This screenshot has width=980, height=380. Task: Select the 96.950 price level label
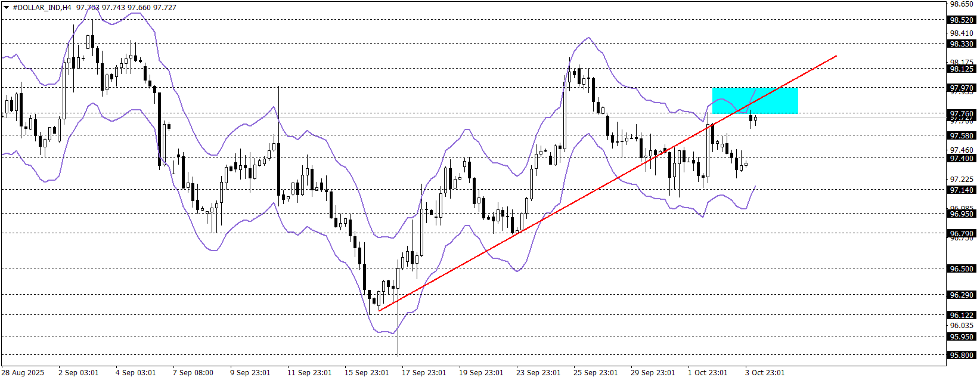tap(962, 214)
